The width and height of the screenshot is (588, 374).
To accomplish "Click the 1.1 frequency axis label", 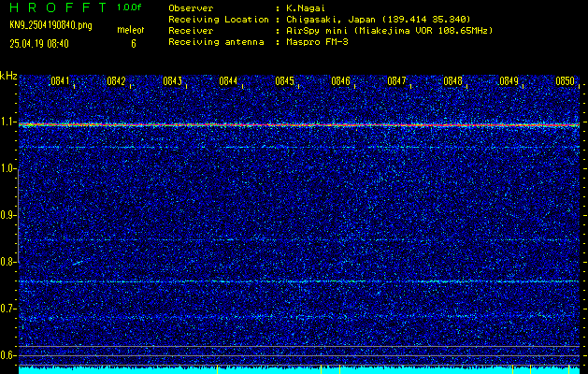I will (x=7, y=122).
